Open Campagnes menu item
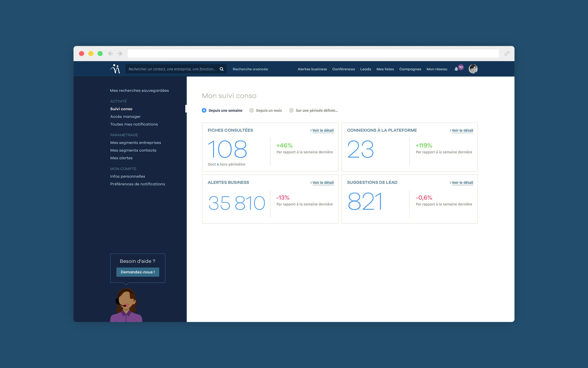The width and height of the screenshot is (588, 368). click(x=410, y=69)
